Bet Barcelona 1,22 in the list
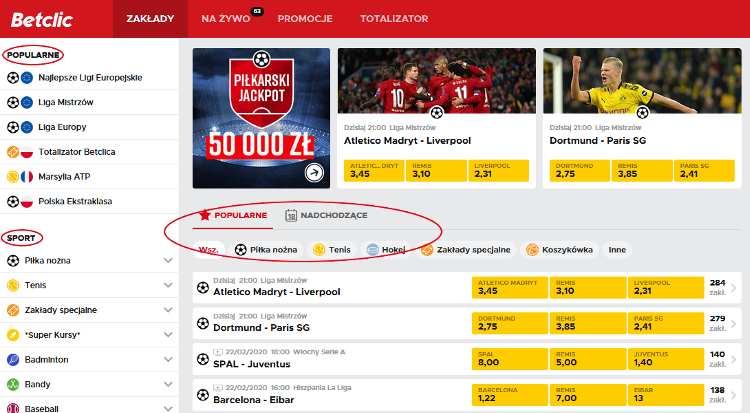This screenshot has width=750, height=413. [510, 395]
